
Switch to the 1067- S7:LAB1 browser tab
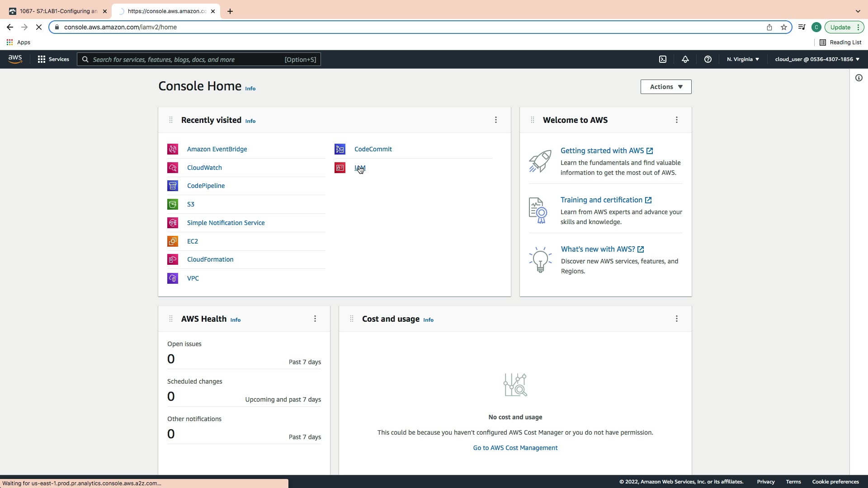(x=58, y=11)
